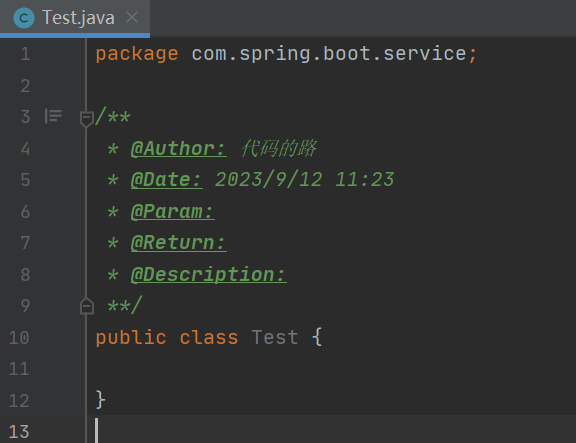Collapse the comment end fold marker at line 9
This screenshot has height=443, width=576.
point(87,306)
